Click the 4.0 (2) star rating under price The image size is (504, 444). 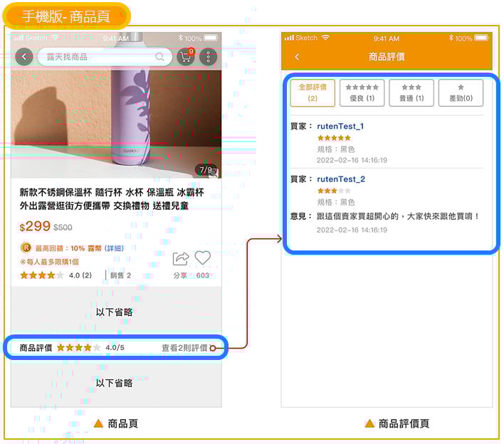56,275
